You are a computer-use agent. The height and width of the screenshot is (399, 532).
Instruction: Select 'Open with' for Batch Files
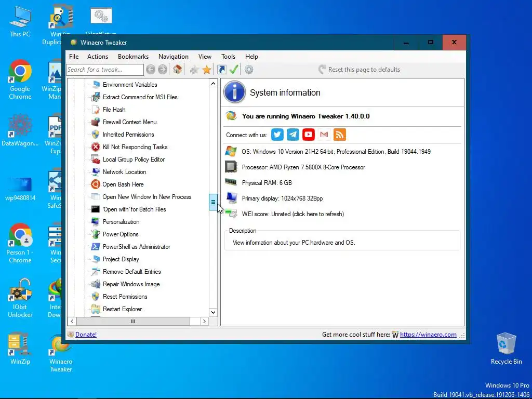135,209
